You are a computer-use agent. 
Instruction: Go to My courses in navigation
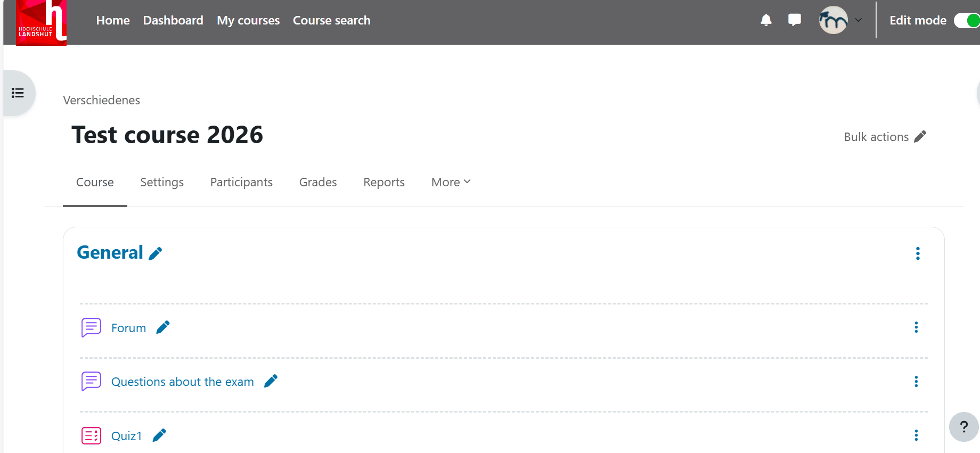pos(248,20)
